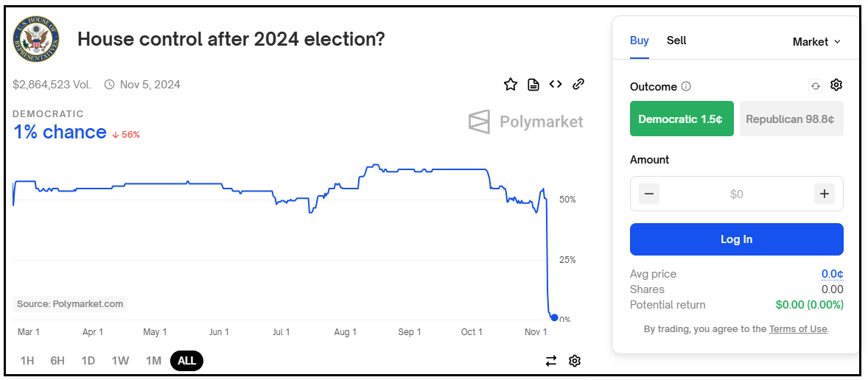Select the Democratic 1.5¢ outcome
Screen dimensions: 868x380
[x=682, y=119]
